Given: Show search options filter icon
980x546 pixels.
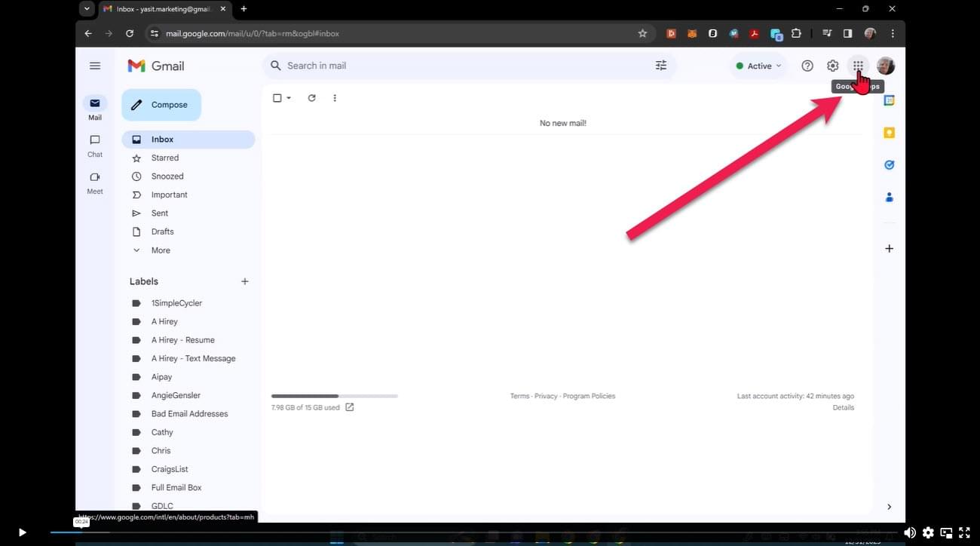Looking at the screenshot, I should click(661, 66).
